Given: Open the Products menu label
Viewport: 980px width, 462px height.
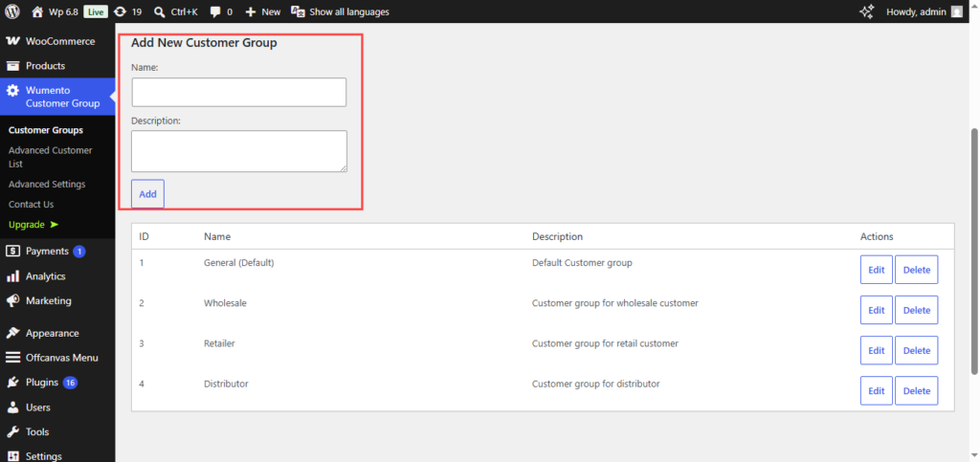Looking at the screenshot, I should point(46,66).
